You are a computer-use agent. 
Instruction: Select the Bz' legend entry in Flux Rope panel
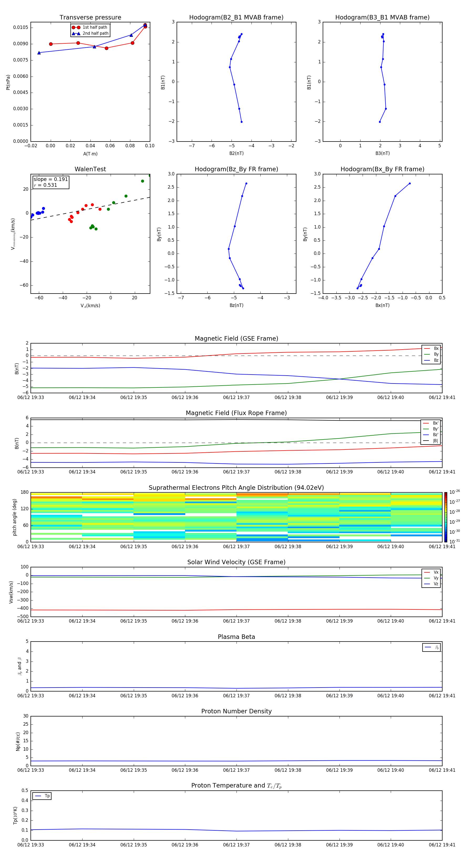(431, 435)
